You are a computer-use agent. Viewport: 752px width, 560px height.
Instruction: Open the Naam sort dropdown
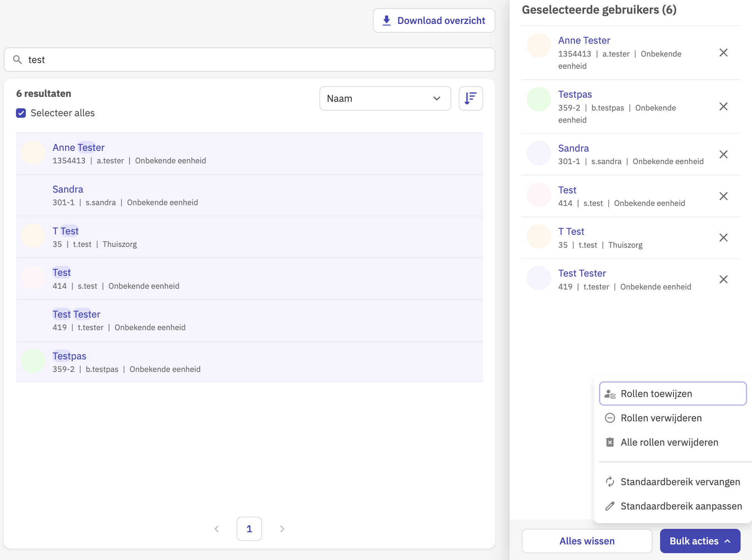tap(385, 98)
